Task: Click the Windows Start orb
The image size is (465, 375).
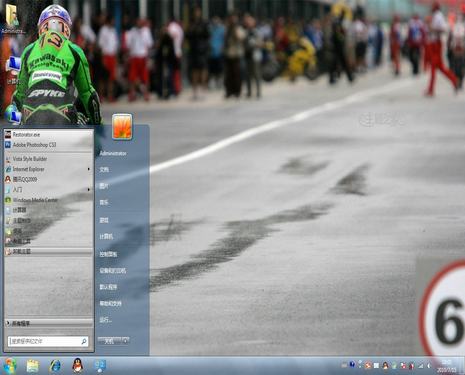Action: 9,366
